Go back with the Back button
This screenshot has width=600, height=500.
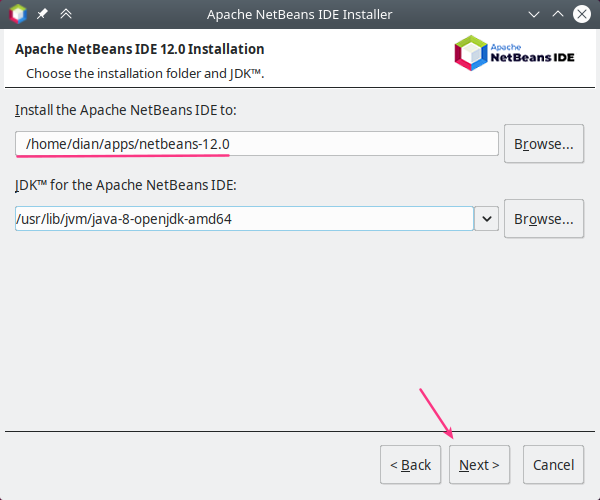point(410,465)
